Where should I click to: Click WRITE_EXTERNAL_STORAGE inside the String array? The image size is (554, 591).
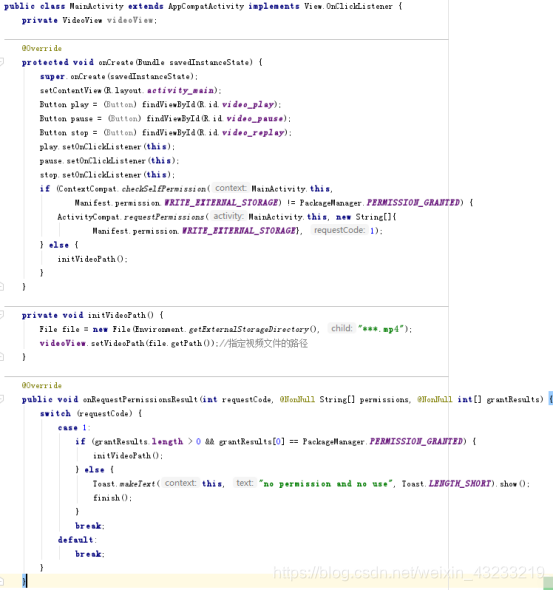coord(239,231)
